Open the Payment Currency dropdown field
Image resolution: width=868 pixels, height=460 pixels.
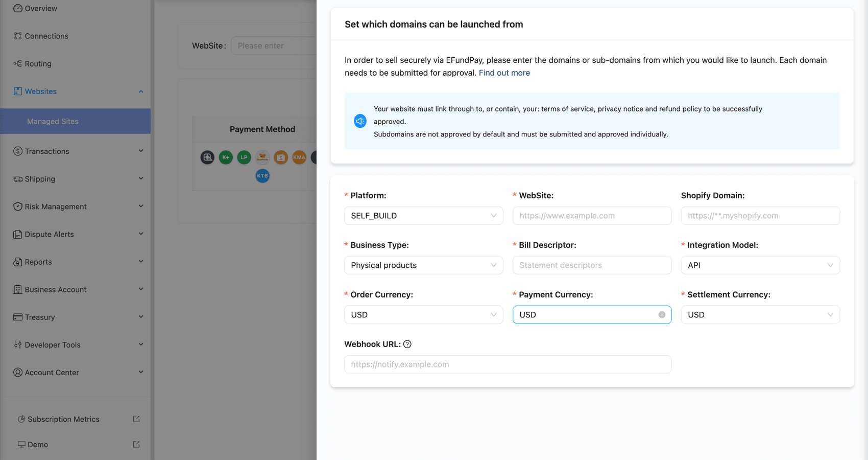pyautogui.click(x=592, y=315)
